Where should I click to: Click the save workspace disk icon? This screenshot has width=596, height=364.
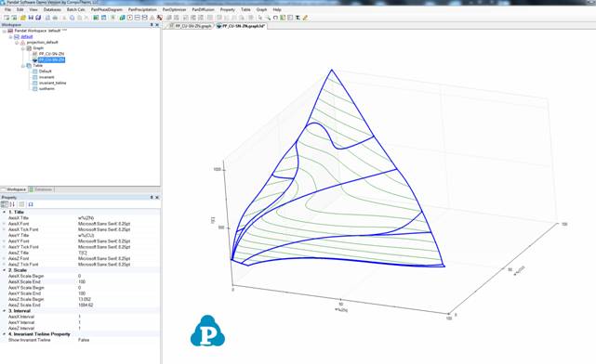pyautogui.click(x=31, y=18)
